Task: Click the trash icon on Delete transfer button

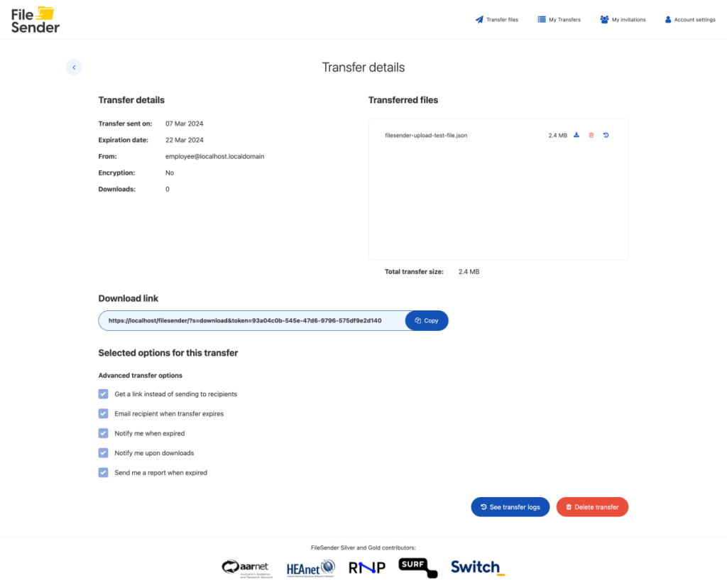Action: 568,506
